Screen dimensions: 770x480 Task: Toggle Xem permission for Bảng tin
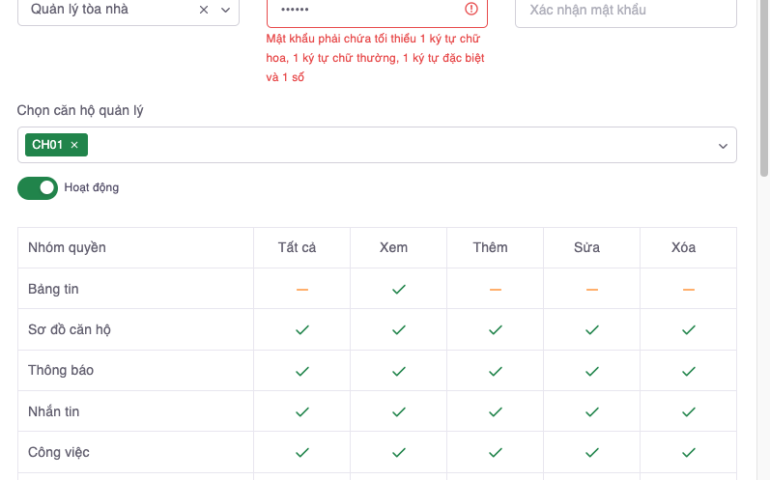pyautogui.click(x=398, y=289)
